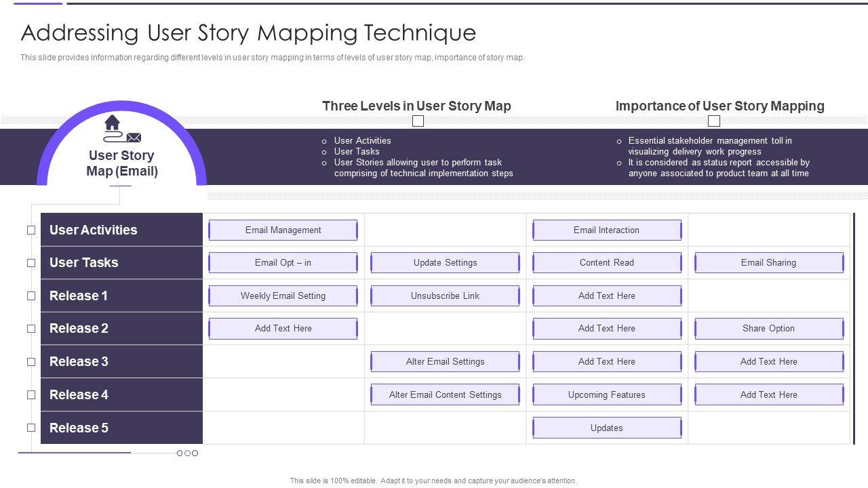Click square marker under Three Levels heading
Image resolution: width=868 pixels, height=488 pixels.
coord(418,121)
